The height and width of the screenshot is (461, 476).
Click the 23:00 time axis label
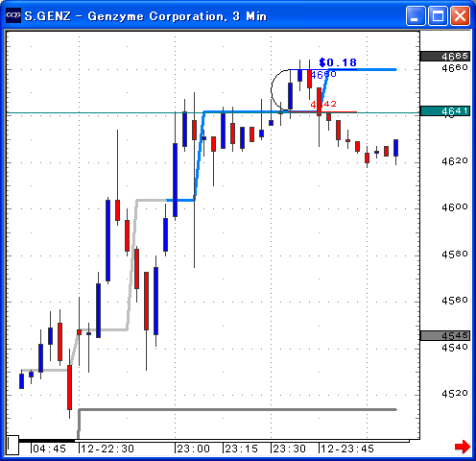click(194, 449)
